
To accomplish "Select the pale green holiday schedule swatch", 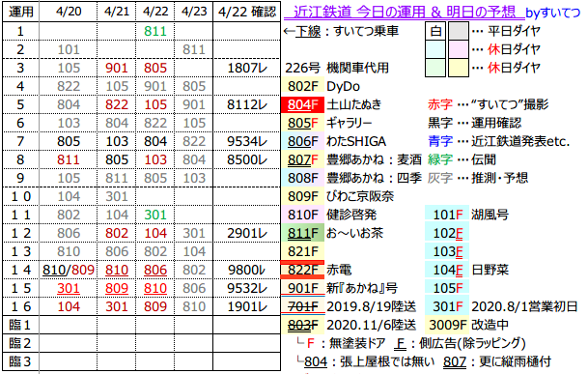I will coord(435,68).
